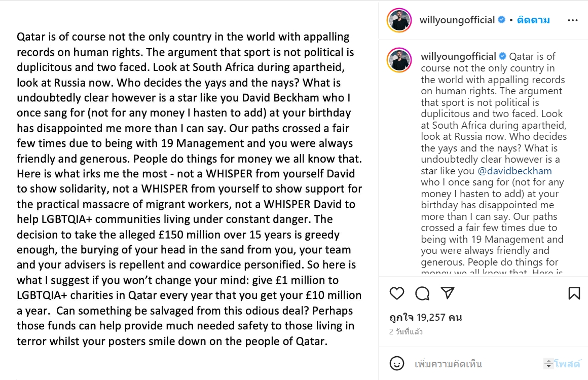This screenshot has height=380, width=588.
Task: Open willyoungofficial profile from the header username
Action: pos(457,20)
